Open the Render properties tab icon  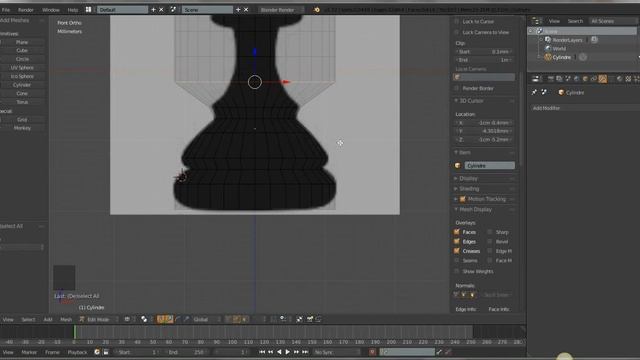pos(551,79)
